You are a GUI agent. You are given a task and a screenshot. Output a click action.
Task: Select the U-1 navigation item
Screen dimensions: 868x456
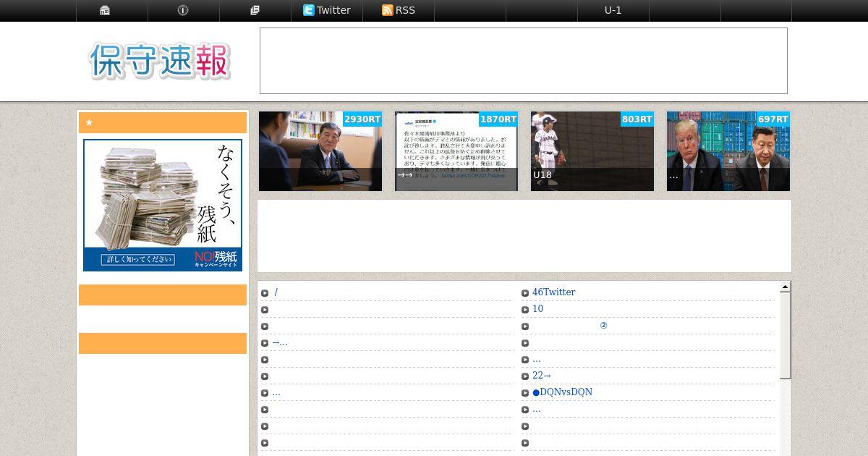click(x=613, y=10)
